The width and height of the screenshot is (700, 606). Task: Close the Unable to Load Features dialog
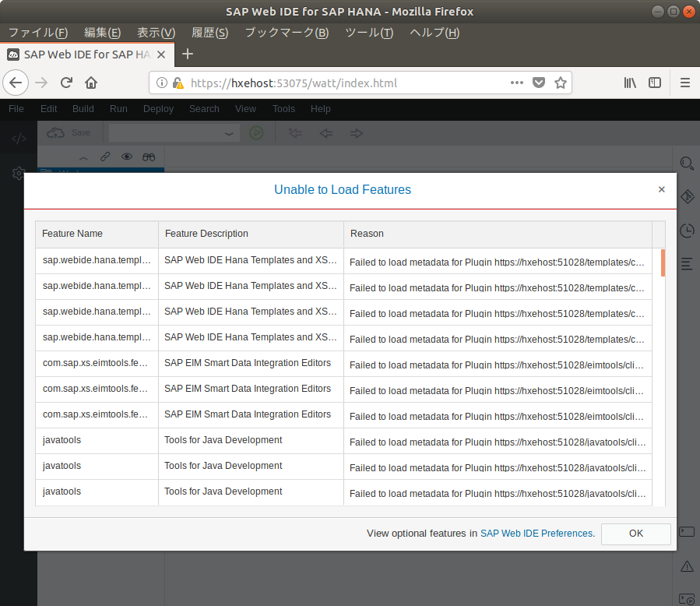click(662, 189)
